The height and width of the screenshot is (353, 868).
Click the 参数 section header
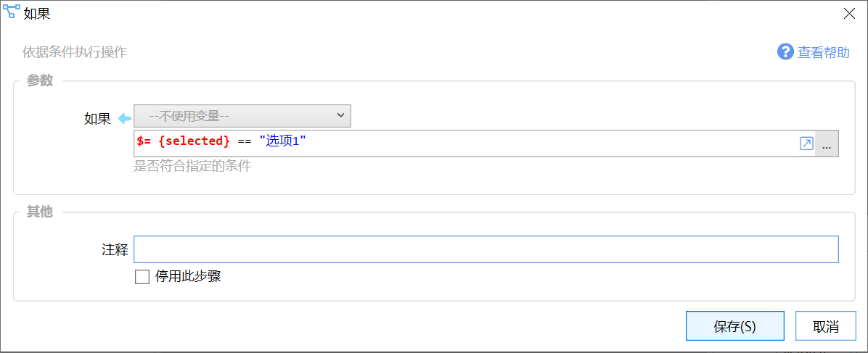tap(40, 80)
